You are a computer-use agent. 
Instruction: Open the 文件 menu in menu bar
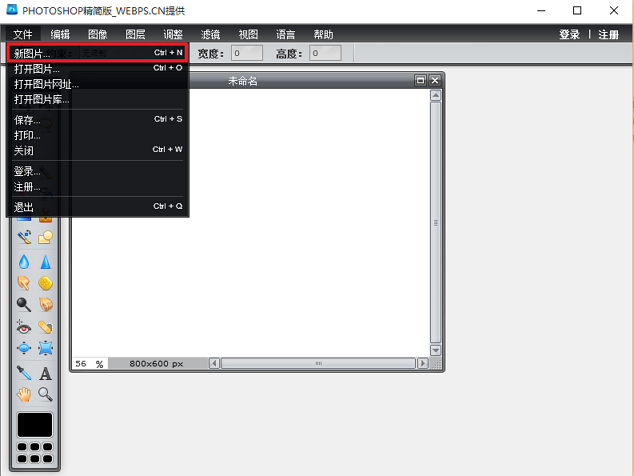point(23,34)
